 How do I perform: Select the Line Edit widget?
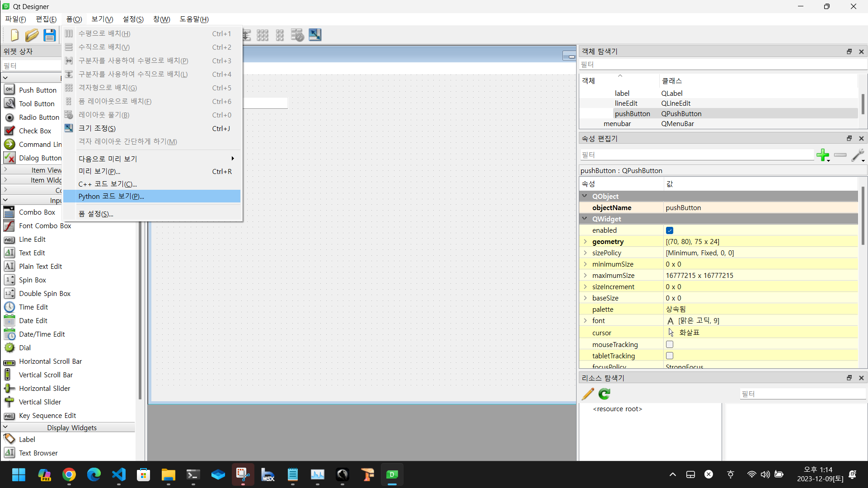[x=32, y=239]
